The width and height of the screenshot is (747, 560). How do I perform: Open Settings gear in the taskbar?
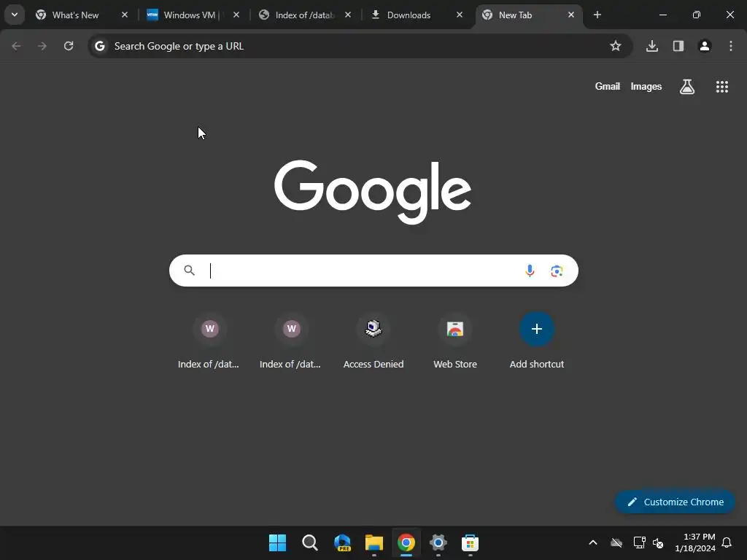[438, 542]
